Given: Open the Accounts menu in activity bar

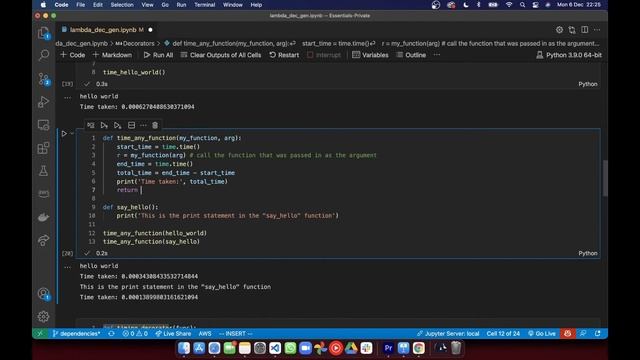Looking at the screenshot, I should point(43,294).
